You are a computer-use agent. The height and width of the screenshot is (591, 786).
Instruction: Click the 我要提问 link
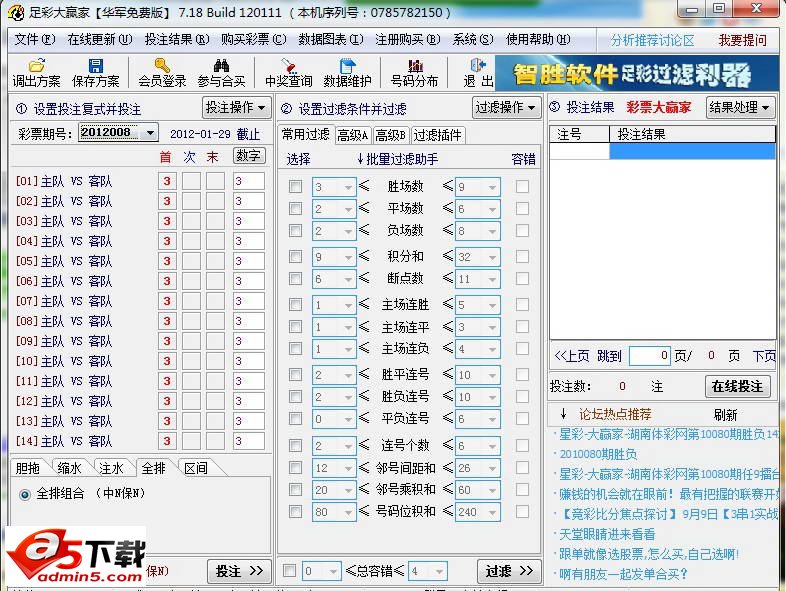(x=742, y=41)
